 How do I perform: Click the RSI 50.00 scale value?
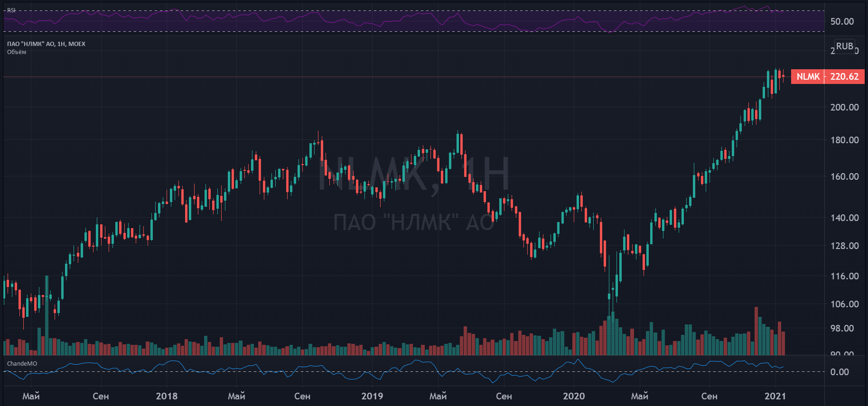[x=842, y=21]
